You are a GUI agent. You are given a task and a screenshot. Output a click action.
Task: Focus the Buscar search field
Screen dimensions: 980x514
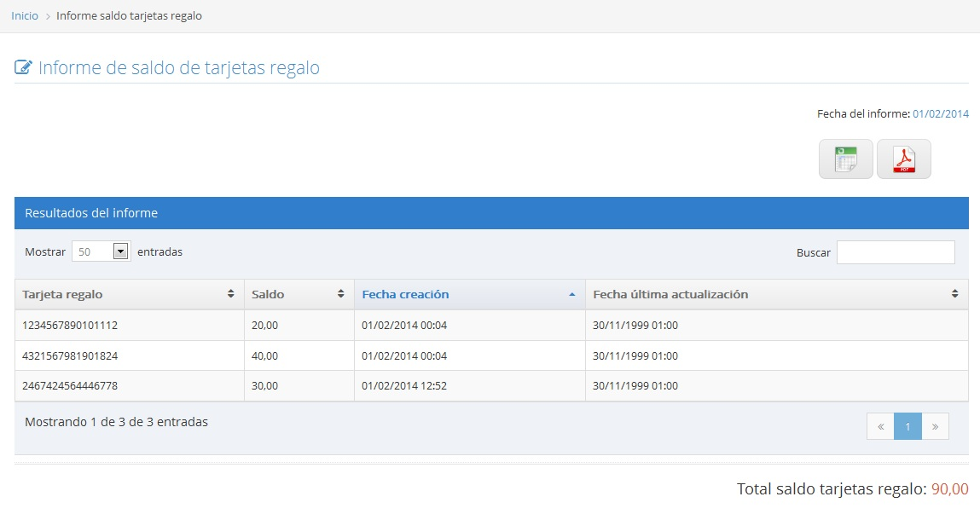pyautogui.click(x=895, y=252)
